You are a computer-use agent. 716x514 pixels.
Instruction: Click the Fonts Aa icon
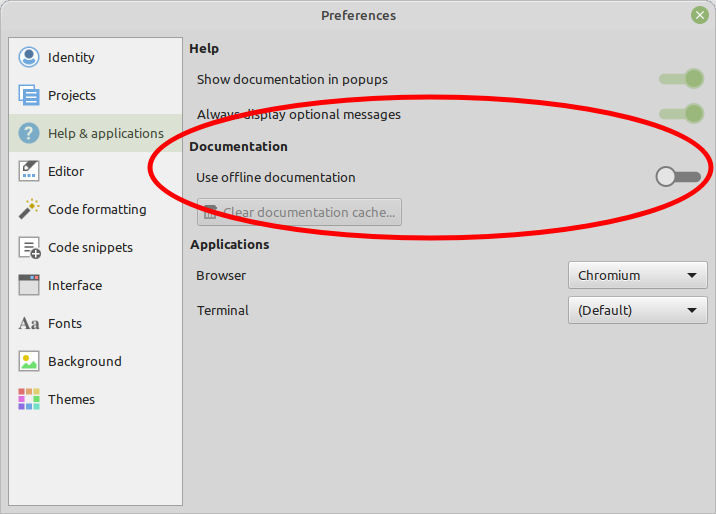point(29,323)
